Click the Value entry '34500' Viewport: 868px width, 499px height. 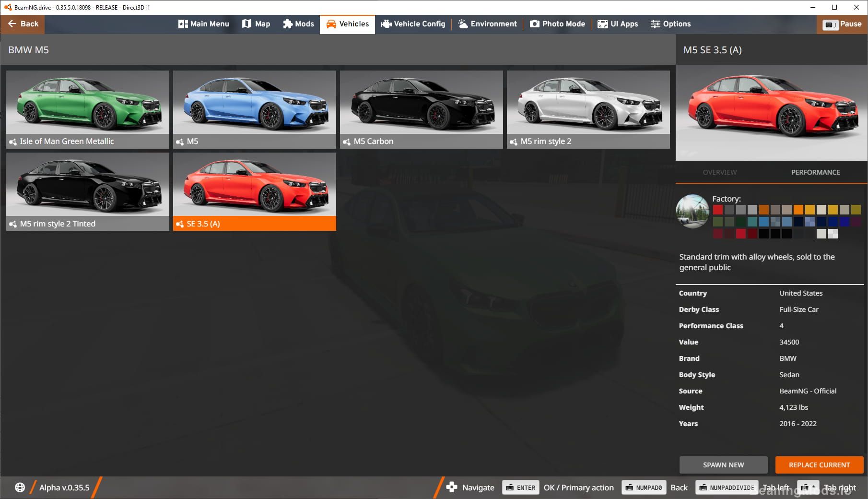pos(789,342)
